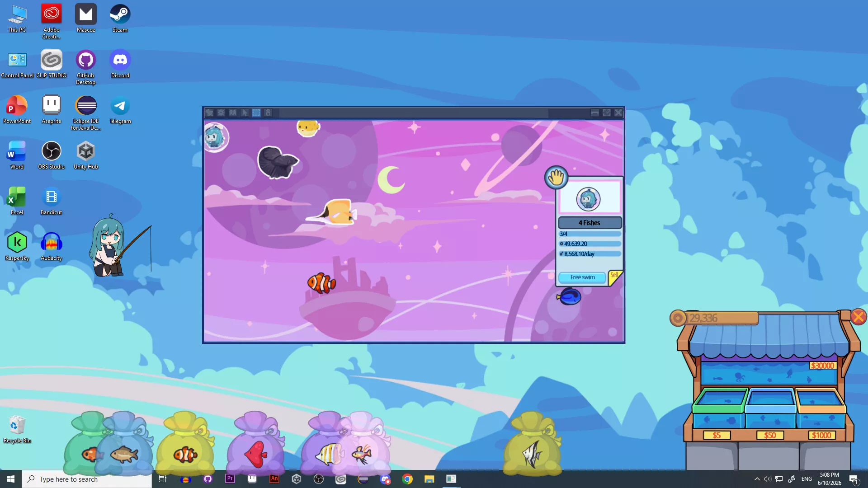Click the yellow Sell corner tab
This screenshot has height=488, width=868.
tap(615, 277)
